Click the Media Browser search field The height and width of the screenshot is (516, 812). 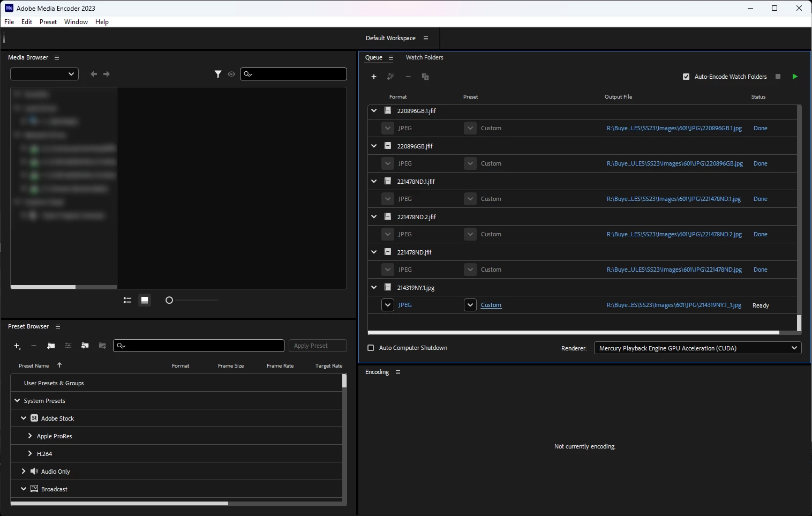(x=294, y=74)
